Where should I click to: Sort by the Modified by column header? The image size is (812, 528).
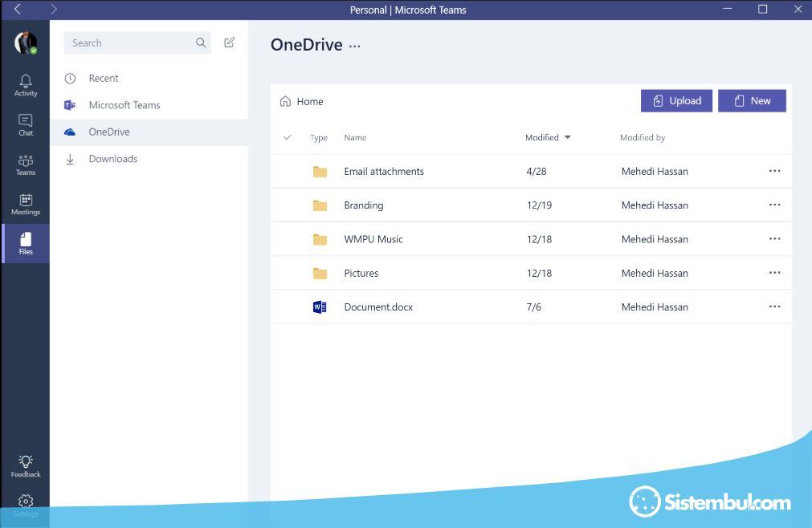[x=643, y=137]
